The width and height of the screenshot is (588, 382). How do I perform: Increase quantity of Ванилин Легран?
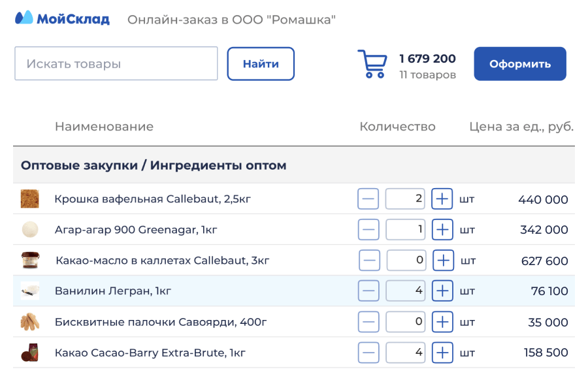442,291
